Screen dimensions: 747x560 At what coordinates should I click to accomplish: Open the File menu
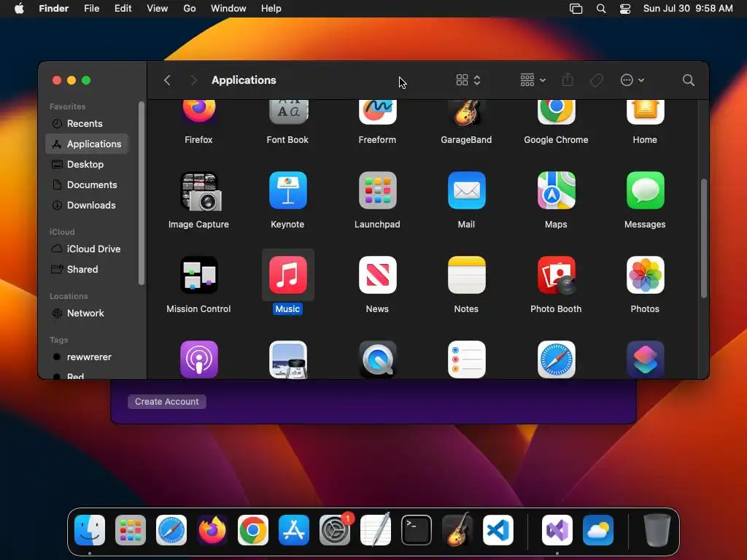point(91,9)
